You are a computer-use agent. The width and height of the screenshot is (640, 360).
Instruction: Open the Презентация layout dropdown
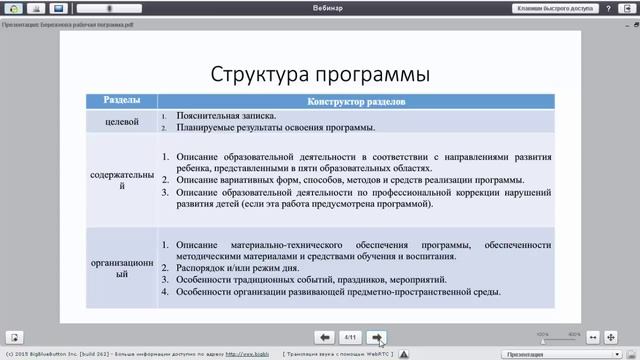click(562, 354)
